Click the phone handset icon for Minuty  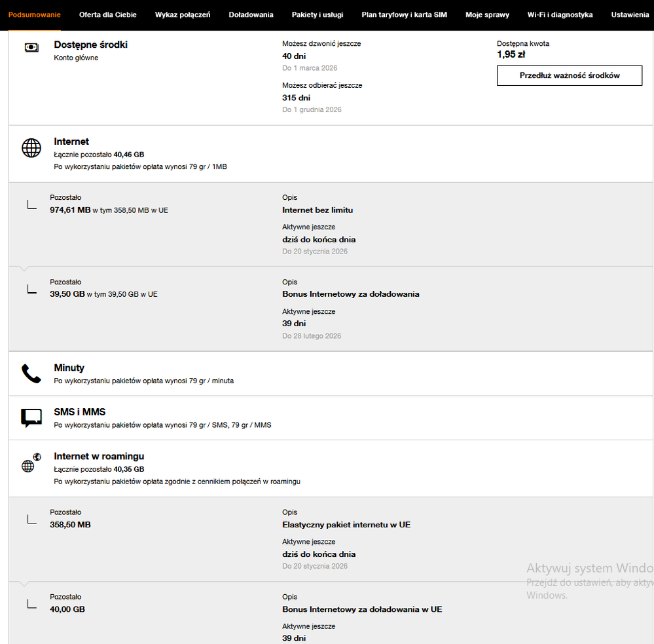31,373
